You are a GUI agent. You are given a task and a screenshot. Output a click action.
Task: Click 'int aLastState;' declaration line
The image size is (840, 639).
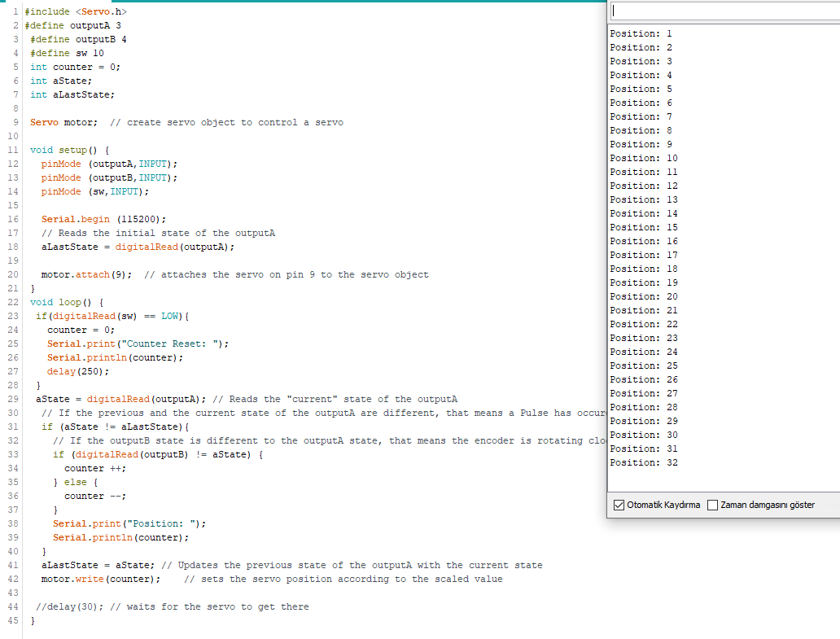tap(72, 94)
